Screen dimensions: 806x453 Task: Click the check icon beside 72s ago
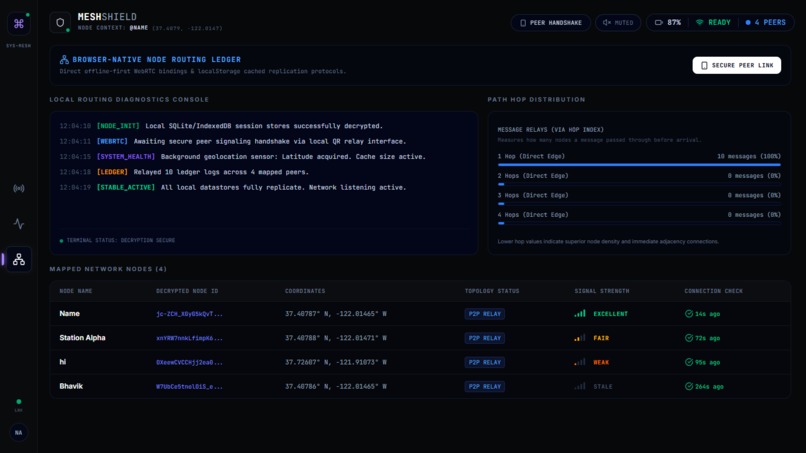[x=689, y=338]
